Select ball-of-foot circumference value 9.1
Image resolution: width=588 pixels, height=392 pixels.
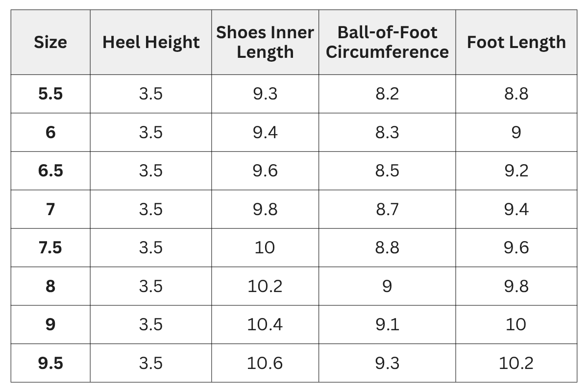coord(387,324)
